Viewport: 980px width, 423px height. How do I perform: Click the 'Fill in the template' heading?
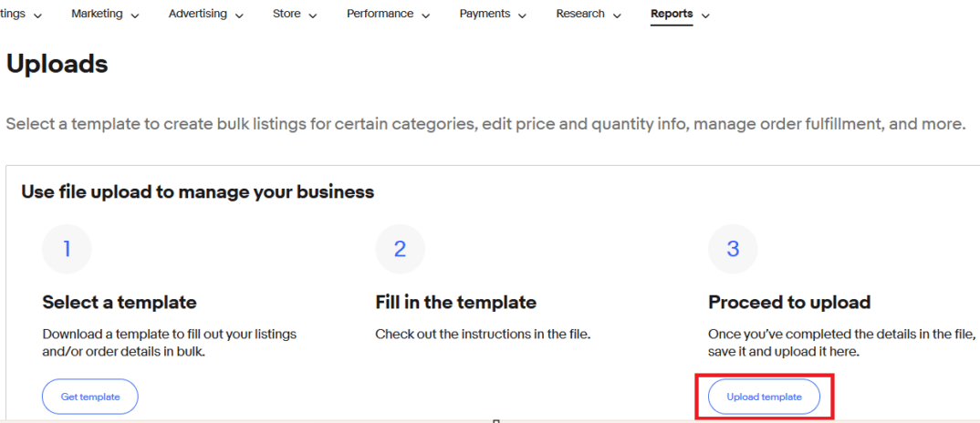point(455,302)
